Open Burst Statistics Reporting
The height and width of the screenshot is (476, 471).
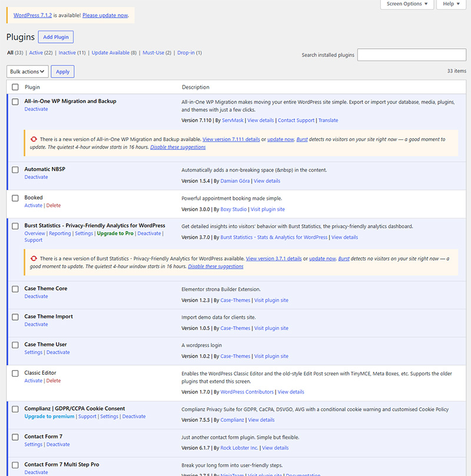click(x=60, y=233)
